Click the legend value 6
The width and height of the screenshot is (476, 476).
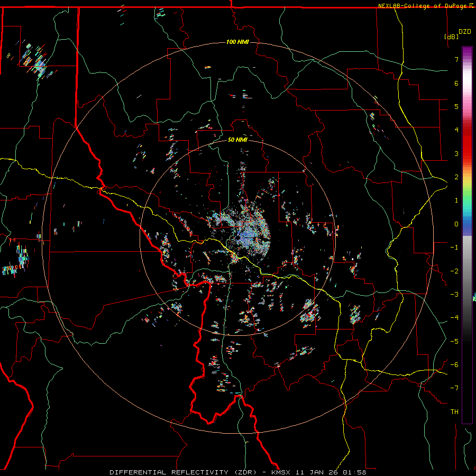point(456,83)
